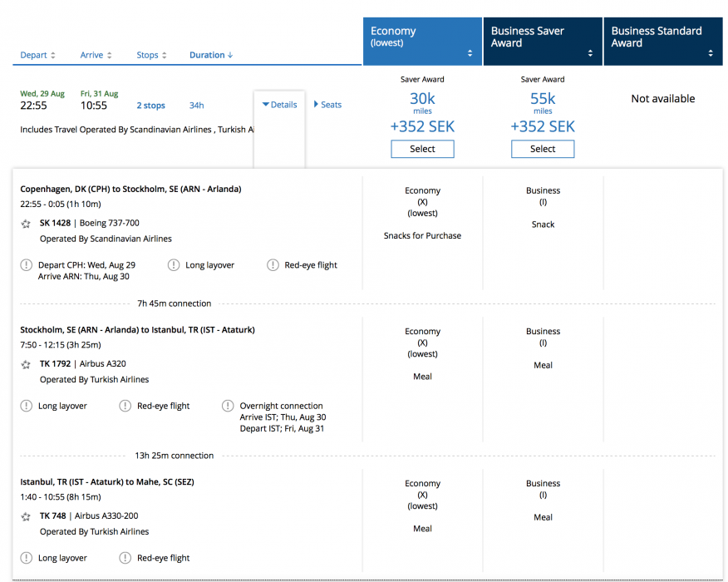Click Star Alliance icon beside TK 1792
Screen dimensions: 728x582
tap(27, 364)
